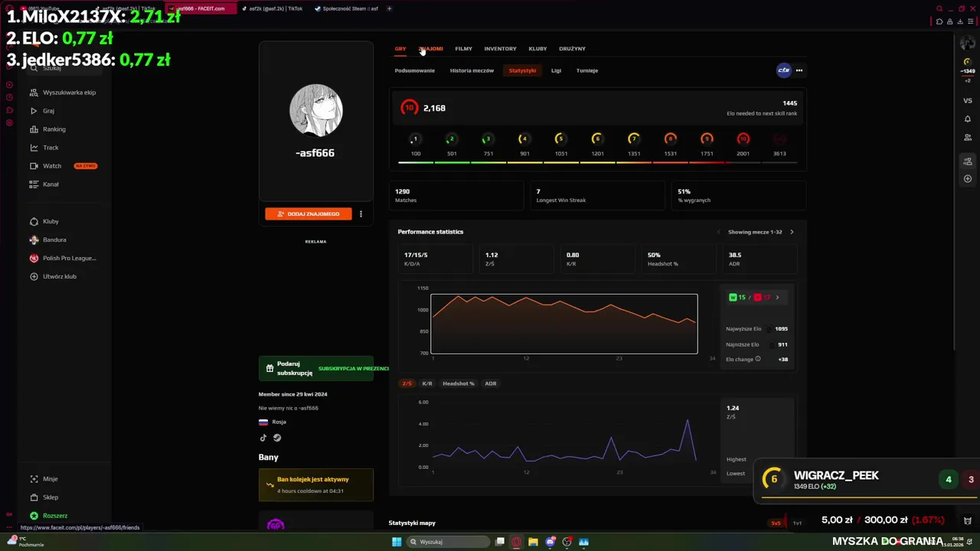Click the plus circle in right sidebar
This screenshot has height=551, width=980.
point(968,179)
